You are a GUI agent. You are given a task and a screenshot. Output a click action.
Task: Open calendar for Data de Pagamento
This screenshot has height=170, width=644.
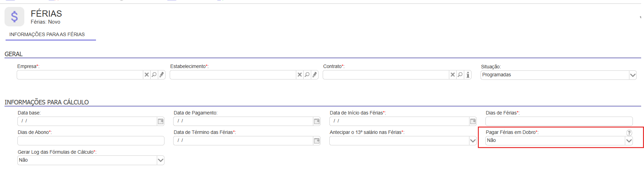317,121
